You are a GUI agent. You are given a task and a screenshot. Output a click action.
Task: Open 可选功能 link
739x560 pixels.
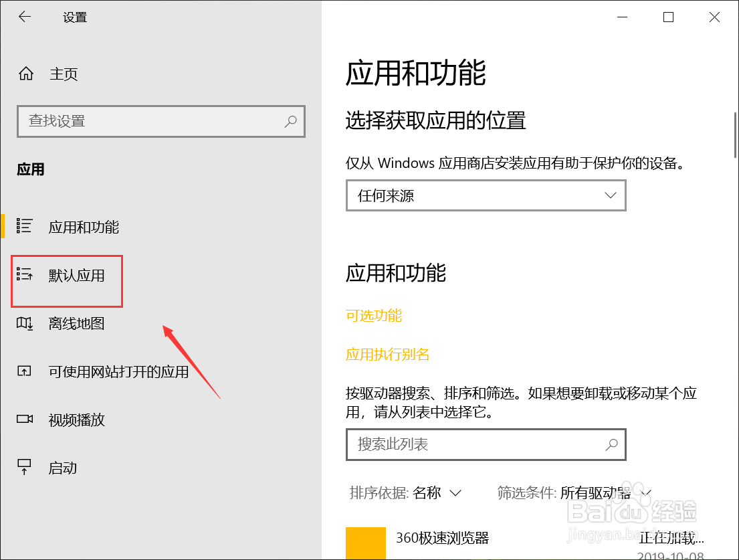tap(373, 315)
